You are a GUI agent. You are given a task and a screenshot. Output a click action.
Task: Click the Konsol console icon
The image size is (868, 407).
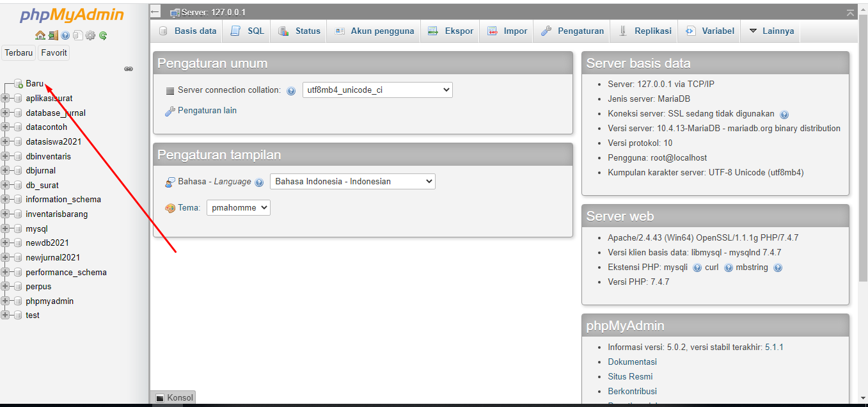(160, 398)
